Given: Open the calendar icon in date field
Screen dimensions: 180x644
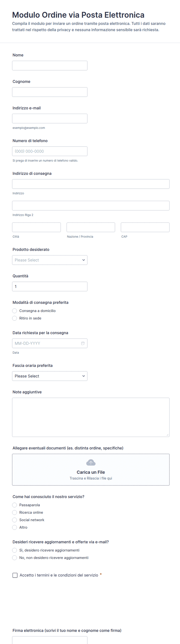Looking at the screenshot, I should coord(83,343).
